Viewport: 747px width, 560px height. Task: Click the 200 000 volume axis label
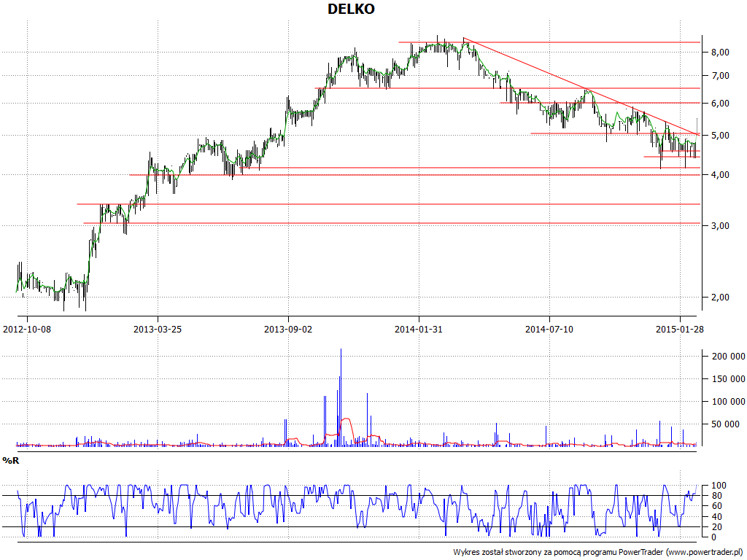(728, 357)
